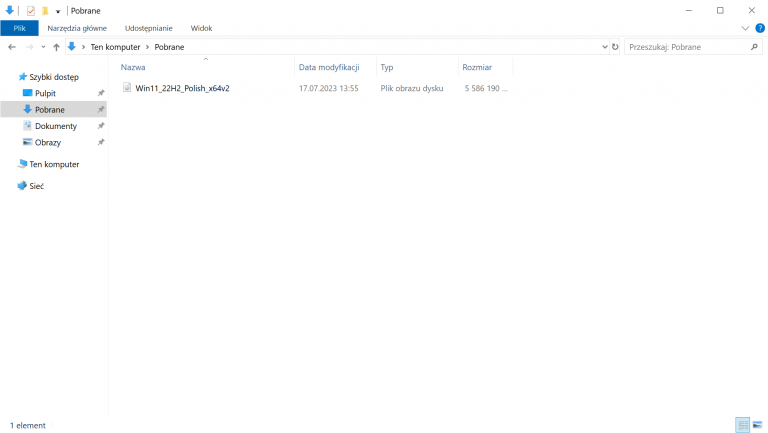Open the Customize Quick Access Toolbar dropdown
The width and height of the screenshot is (768, 433).
57,11
